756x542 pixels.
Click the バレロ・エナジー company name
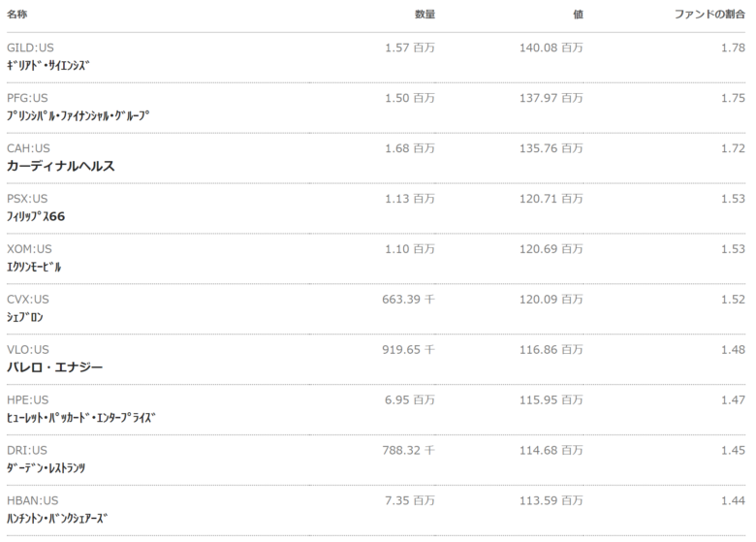pos(54,367)
